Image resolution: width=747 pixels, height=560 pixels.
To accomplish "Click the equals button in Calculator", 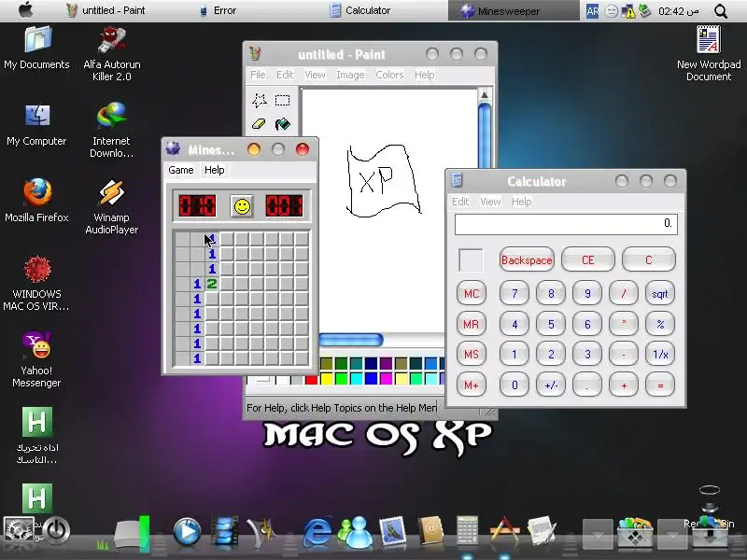I will [x=660, y=385].
